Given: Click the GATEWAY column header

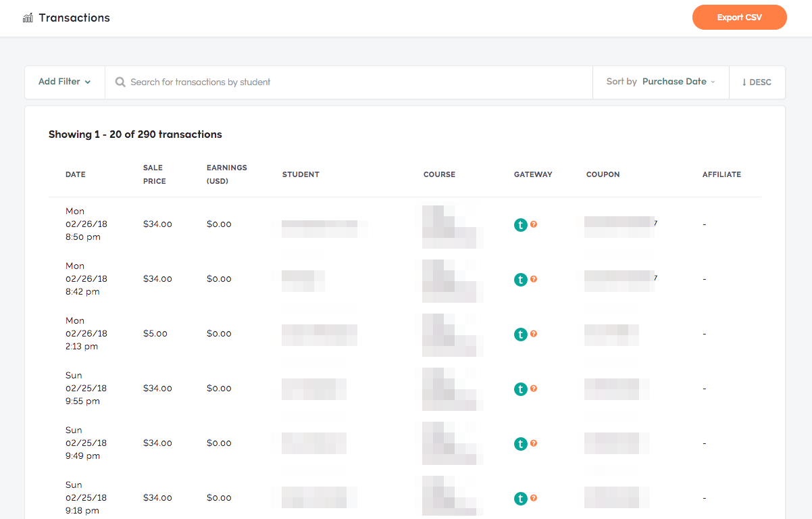Looking at the screenshot, I should click(533, 174).
